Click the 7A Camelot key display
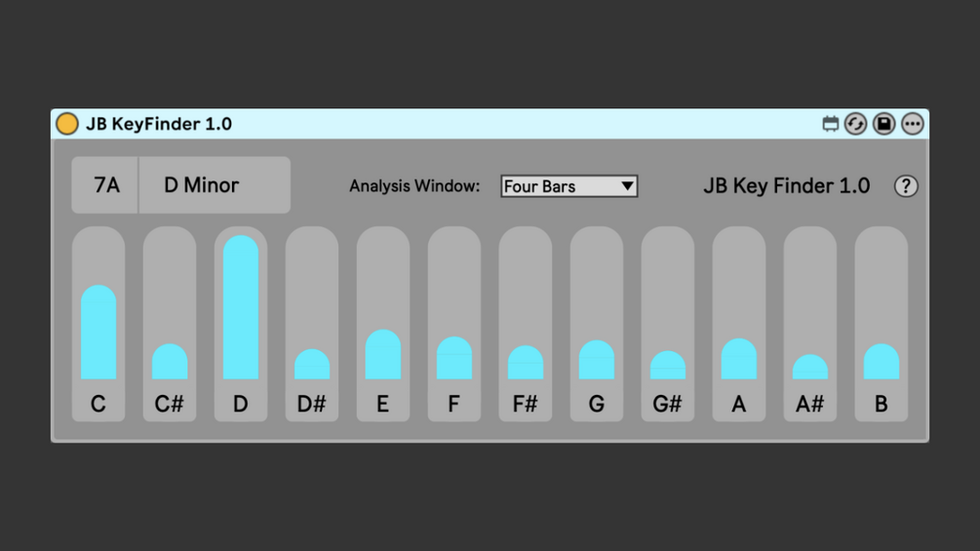The height and width of the screenshot is (551, 980). 106,185
